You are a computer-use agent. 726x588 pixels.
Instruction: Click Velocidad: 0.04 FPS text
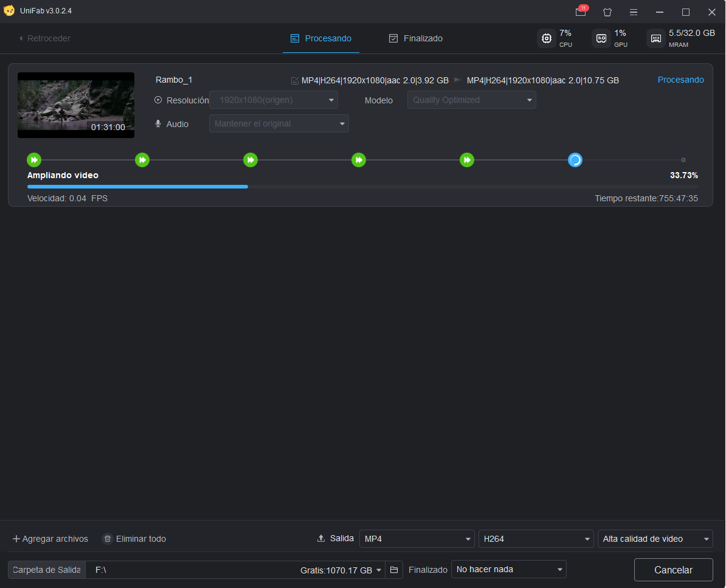click(67, 198)
